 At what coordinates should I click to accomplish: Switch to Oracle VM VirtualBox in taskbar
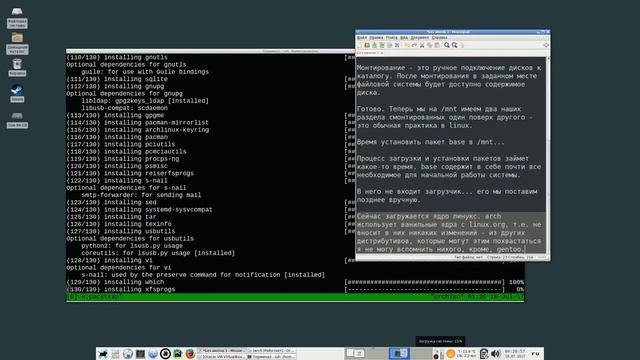222,357
